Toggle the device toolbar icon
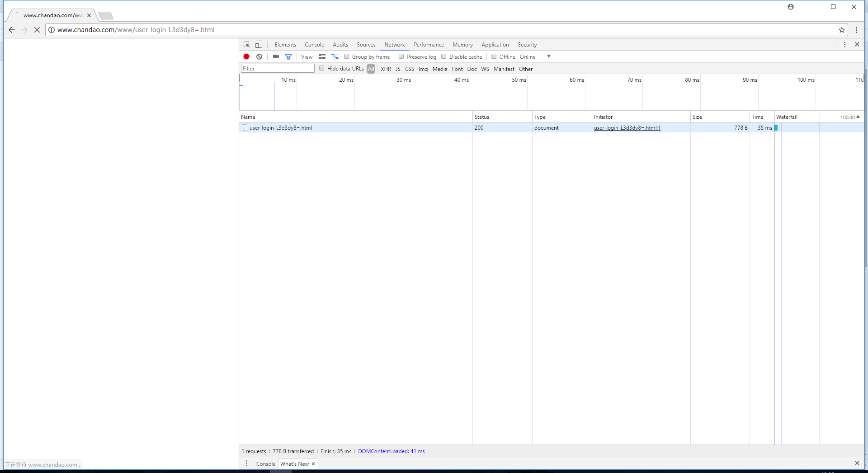Screen dimensions: 868x473 pyautogui.click(x=259, y=44)
